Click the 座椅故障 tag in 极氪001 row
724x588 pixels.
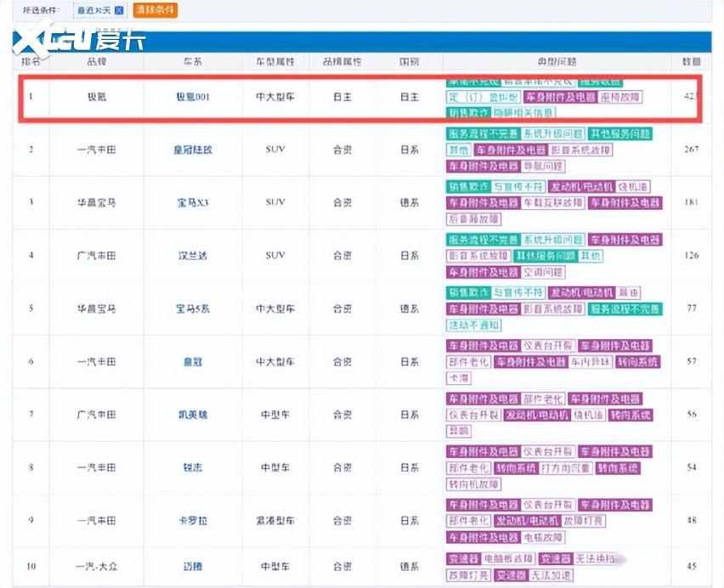click(x=620, y=97)
